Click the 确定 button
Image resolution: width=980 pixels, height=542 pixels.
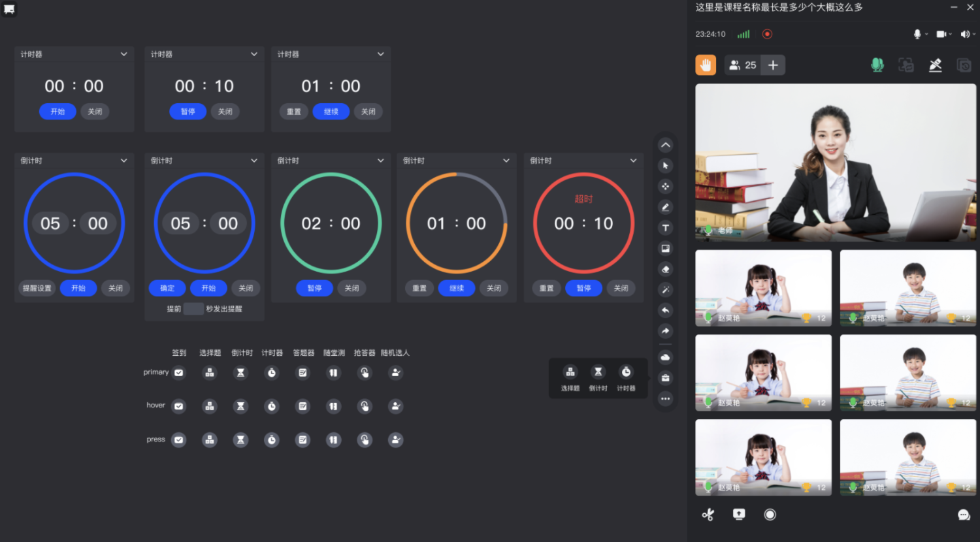pos(167,288)
